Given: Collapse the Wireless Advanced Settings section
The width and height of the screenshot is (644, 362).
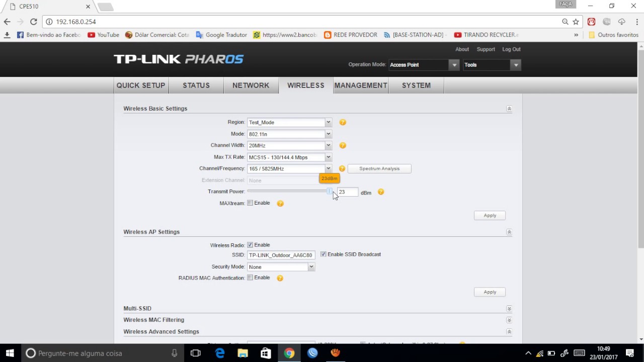Looking at the screenshot, I should pyautogui.click(x=509, y=332).
